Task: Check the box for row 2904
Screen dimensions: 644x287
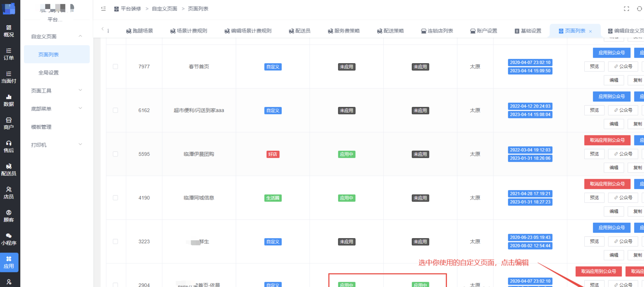Action: 115,285
